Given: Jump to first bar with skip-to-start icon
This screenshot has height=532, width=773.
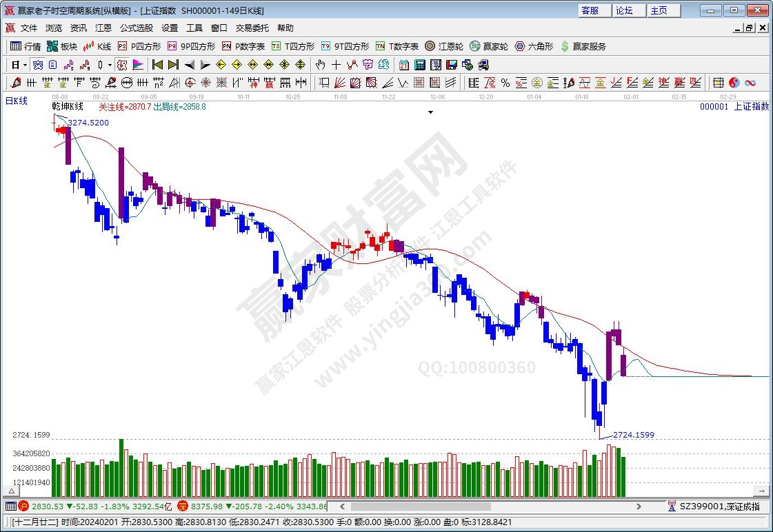Looking at the screenshot, I should pyautogui.click(x=157, y=65).
